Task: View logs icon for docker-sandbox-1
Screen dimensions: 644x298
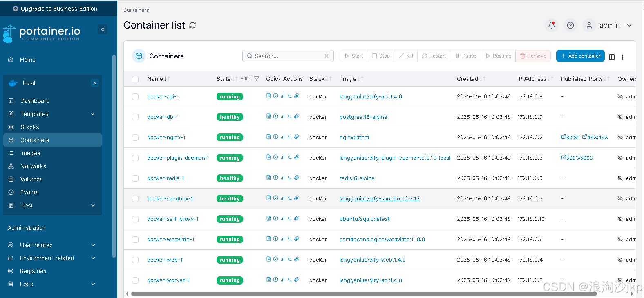Action: coord(268,198)
